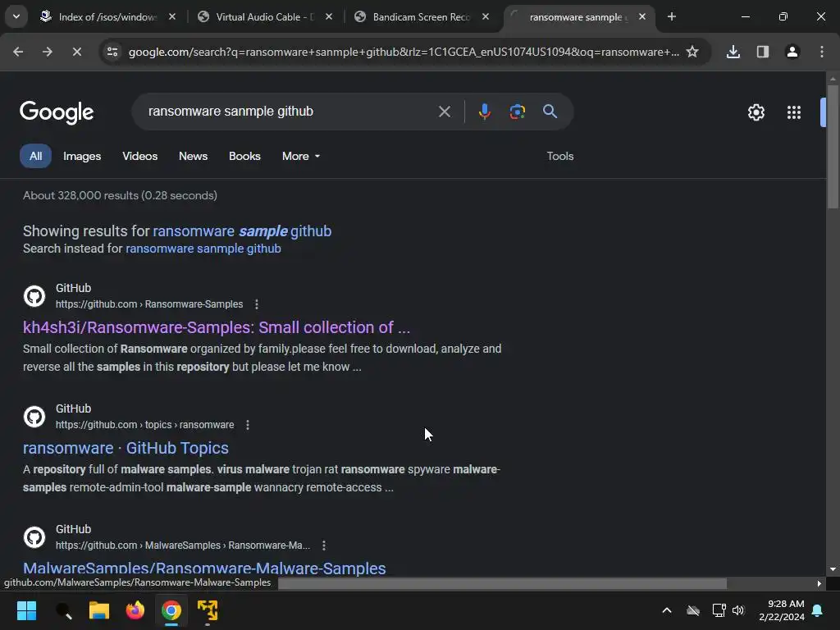The width and height of the screenshot is (840, 630).
Task: Switch to Books results
Action: coord(244,156)
